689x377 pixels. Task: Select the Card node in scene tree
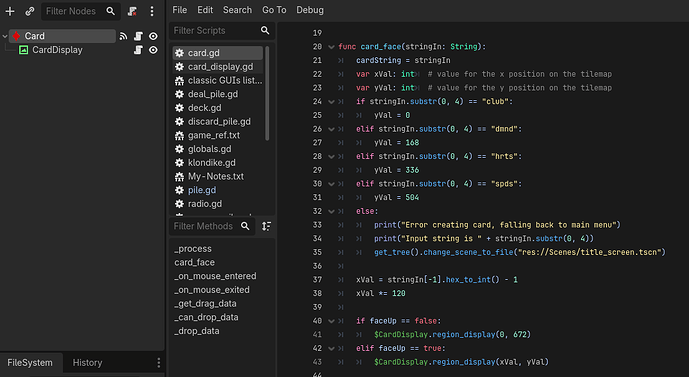pos(62,36)
